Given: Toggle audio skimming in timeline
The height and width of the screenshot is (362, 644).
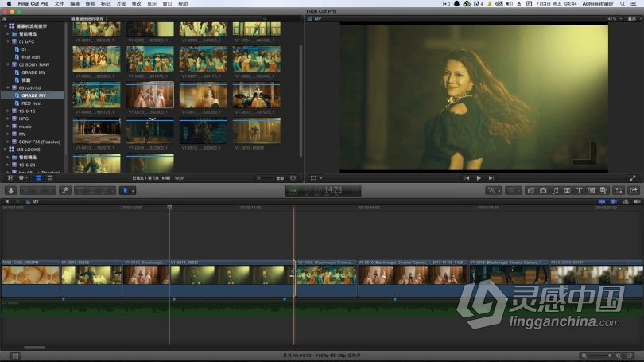Looking at the screenshot, I should 614,202.
